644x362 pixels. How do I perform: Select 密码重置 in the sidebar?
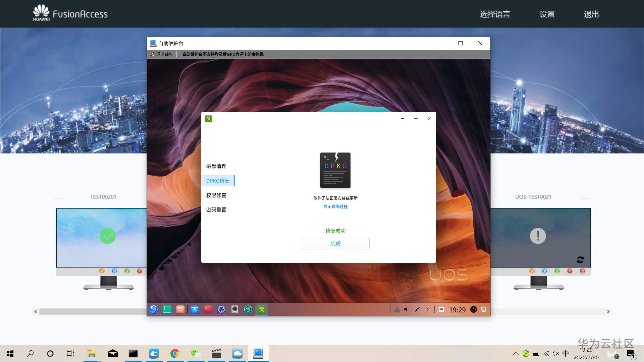216,210
